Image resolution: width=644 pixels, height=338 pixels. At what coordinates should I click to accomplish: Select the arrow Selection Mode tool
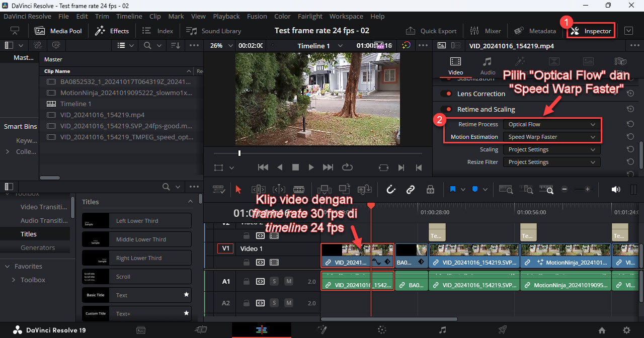[238, 189]
